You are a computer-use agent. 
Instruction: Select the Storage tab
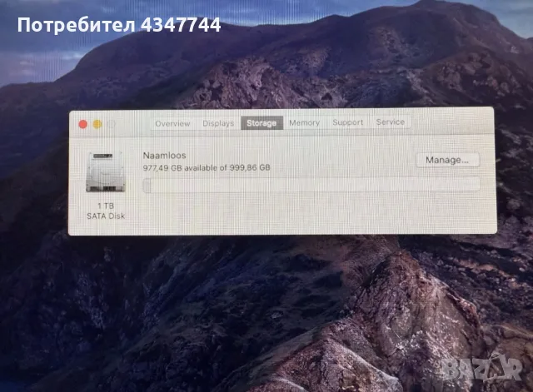tap(262, 123)
